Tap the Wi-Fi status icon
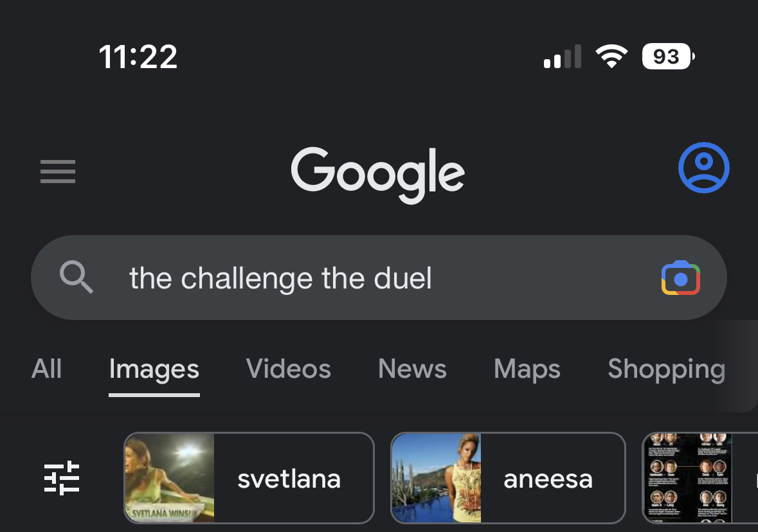The height and width of the screenshot is (532, 758). [611, 56]
